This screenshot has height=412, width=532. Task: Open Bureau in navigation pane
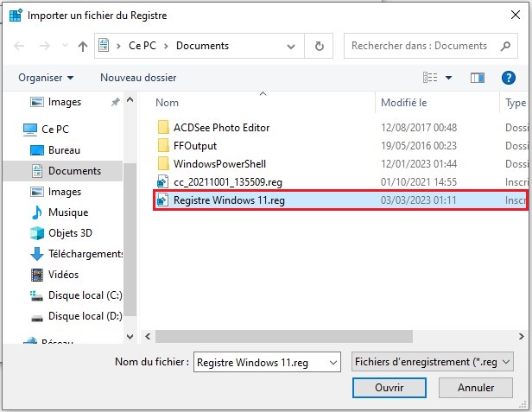tap(55, 150)
